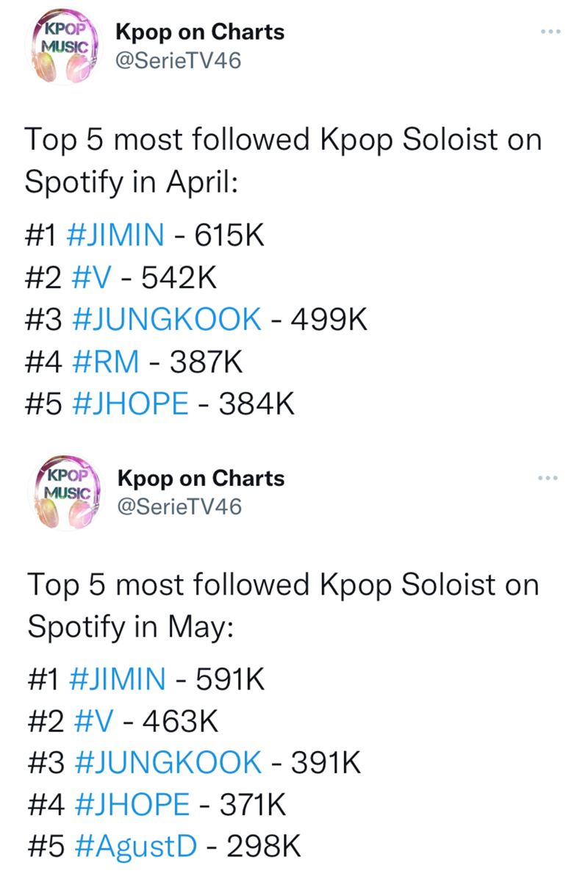The width and height of the screenshot is (588, 882).
Task: Open #JIMIN hashtag beside 615K
Action: tap(115, 236)
